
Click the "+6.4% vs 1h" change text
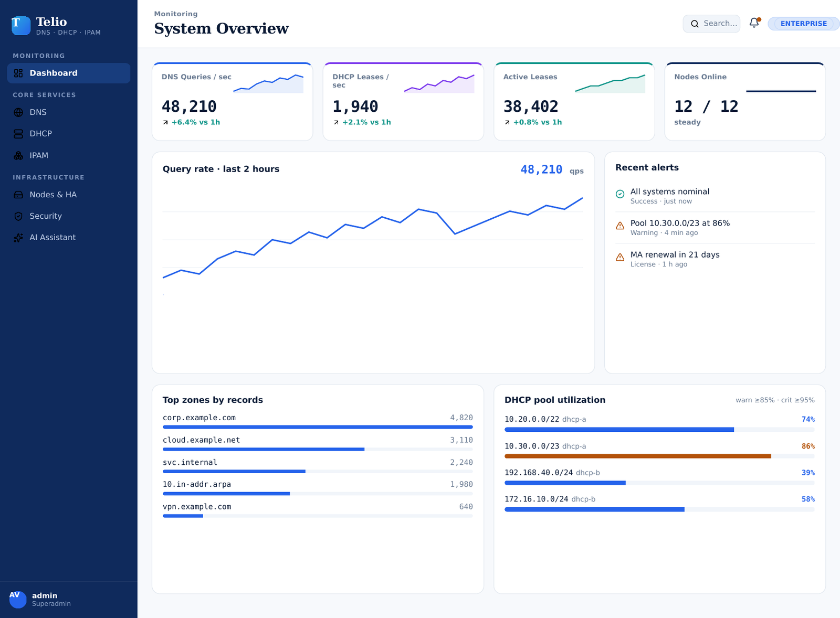(x=196, y=122)
